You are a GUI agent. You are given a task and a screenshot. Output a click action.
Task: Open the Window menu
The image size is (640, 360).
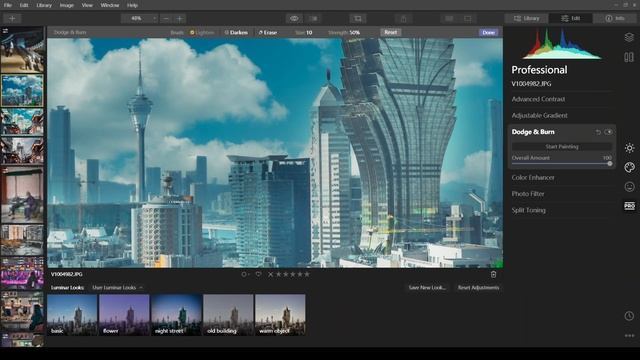click(x=109, y=5)
